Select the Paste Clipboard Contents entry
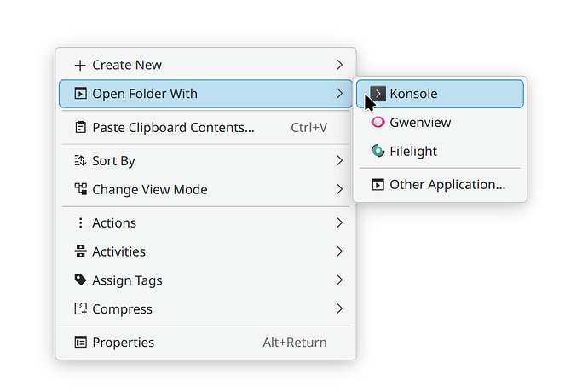Viewport: 588px width, 392px height. (x=173, y=128)
